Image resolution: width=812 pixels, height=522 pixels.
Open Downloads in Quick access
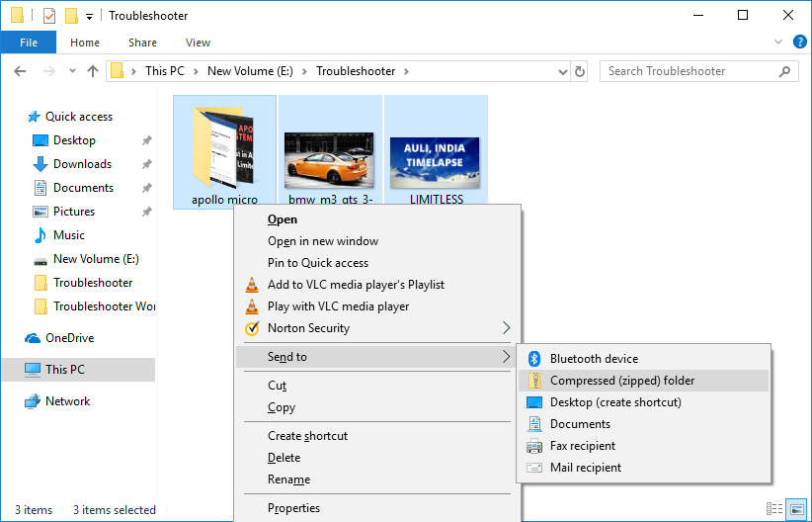[82, 164]
